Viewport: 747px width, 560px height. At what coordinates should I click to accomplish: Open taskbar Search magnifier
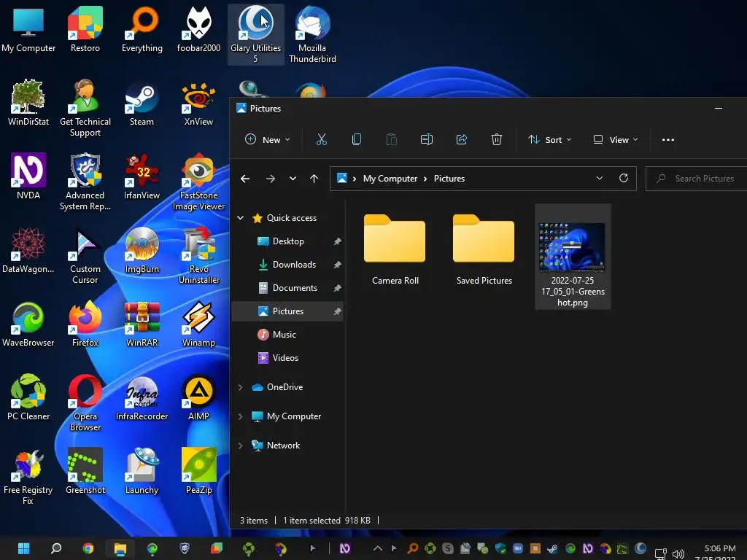[x=55, y=548]
